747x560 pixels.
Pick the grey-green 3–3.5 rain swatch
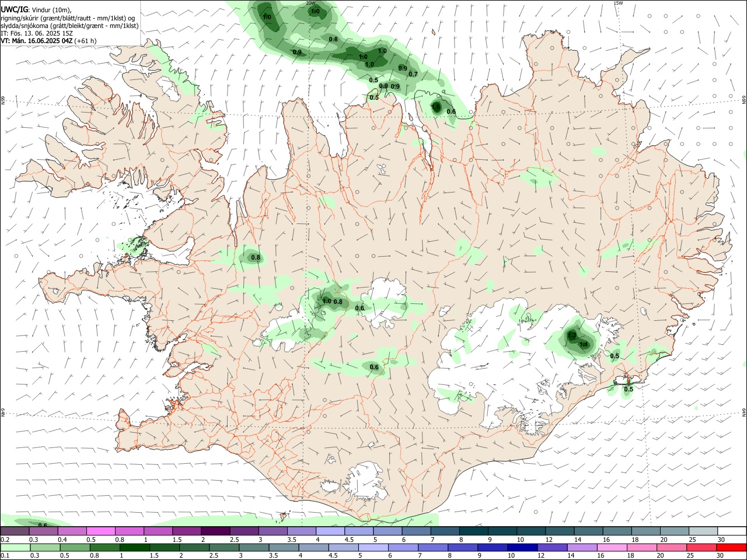pyautogui.click(x=254, y=548)
